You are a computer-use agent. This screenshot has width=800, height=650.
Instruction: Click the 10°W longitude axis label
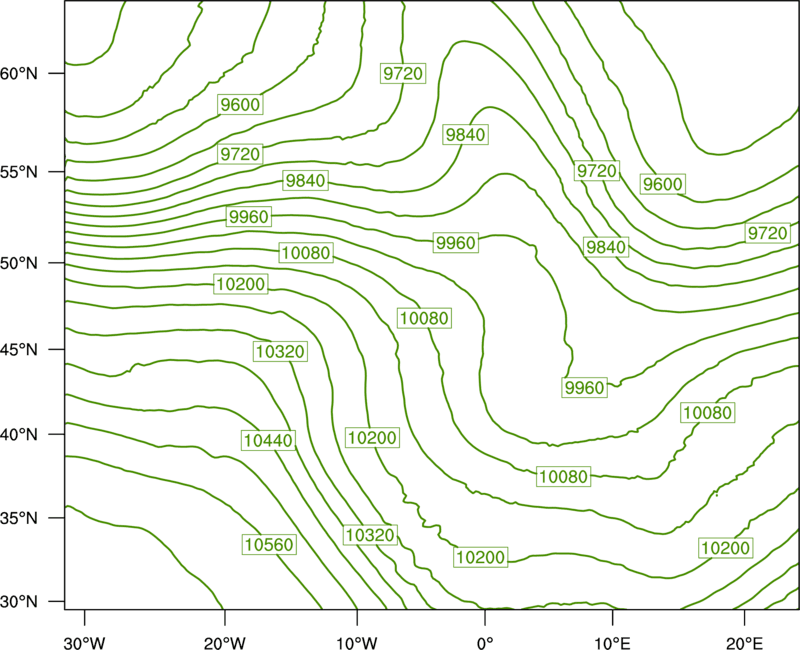point(357,643)
